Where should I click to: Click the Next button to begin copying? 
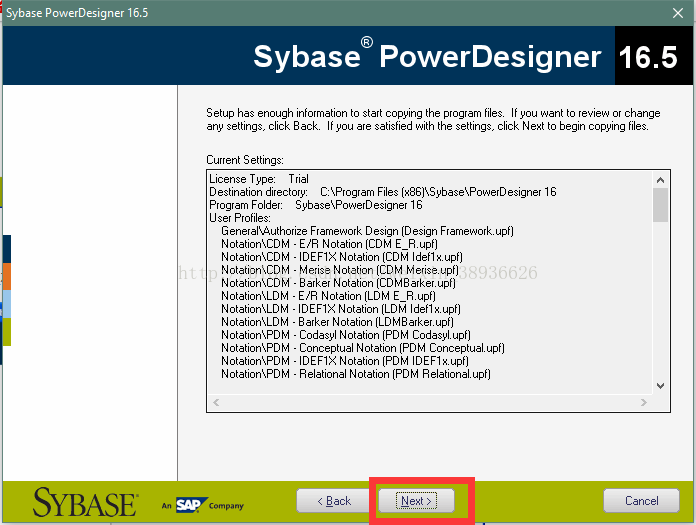tap(416, 501)
